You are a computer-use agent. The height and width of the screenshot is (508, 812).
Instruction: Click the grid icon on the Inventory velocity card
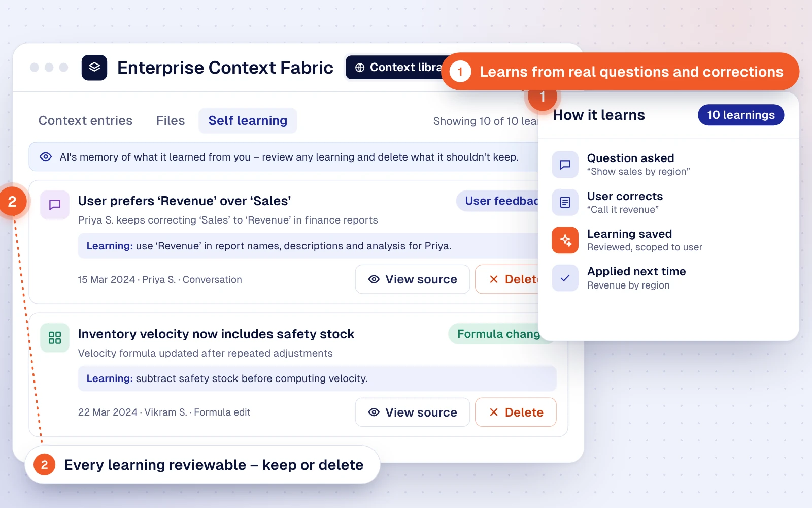55,338
